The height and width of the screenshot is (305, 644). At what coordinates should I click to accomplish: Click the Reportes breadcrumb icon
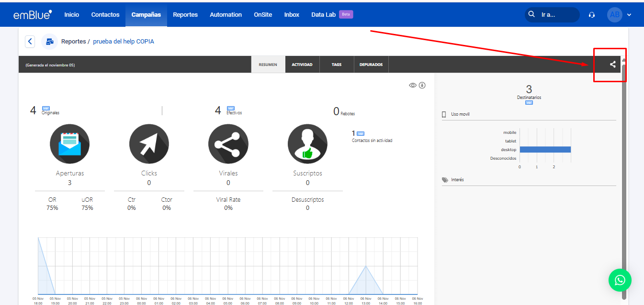(49, 42)
